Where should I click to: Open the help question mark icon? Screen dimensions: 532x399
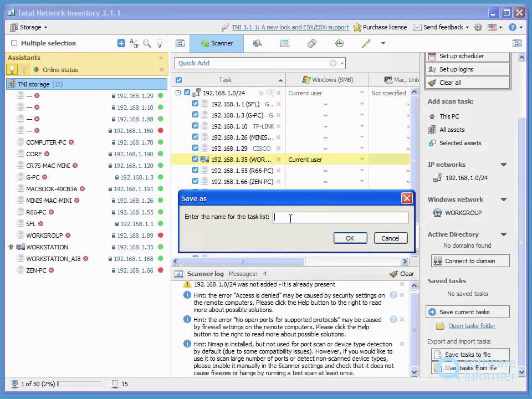(512, 27)
